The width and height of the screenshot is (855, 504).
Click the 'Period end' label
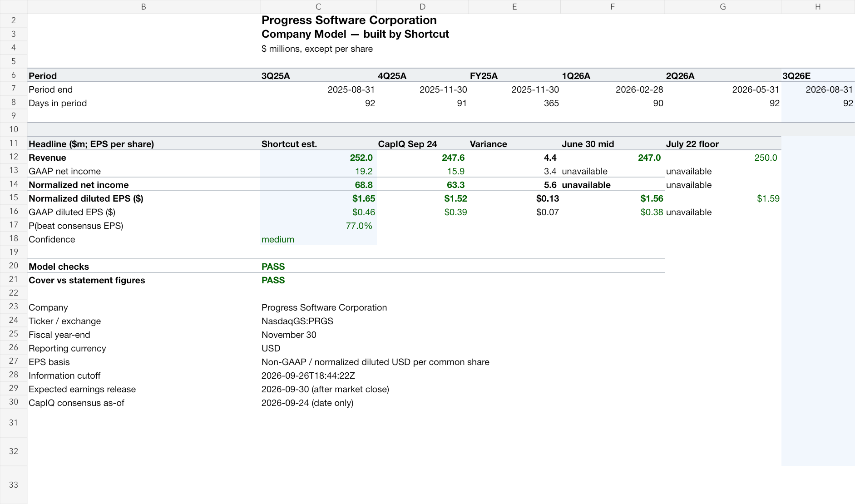50,89
